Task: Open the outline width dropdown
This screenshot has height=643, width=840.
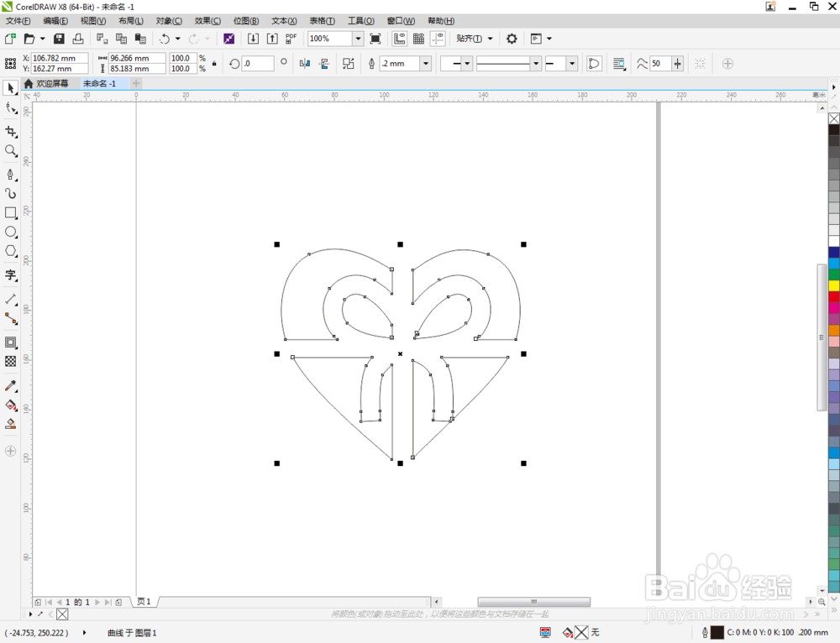Action: point(425,64)
